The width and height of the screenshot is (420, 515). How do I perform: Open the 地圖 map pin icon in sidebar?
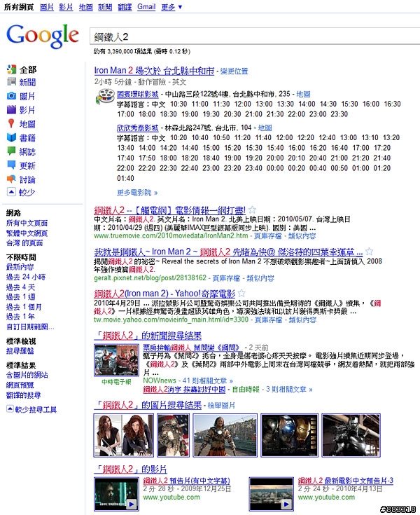[x=11, y=123]
